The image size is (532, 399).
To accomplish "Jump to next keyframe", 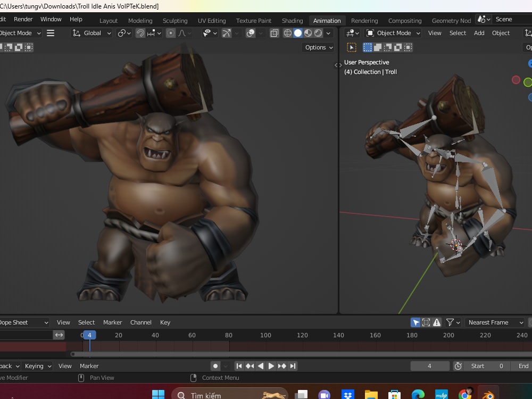I will coord(282,366).
